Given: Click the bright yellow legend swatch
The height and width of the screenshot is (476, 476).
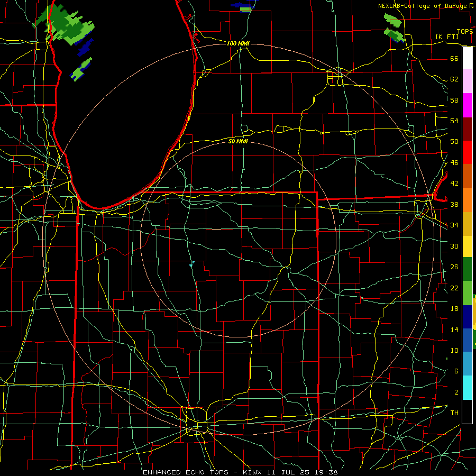Looking at the screenshot, I should coord(467,246).
